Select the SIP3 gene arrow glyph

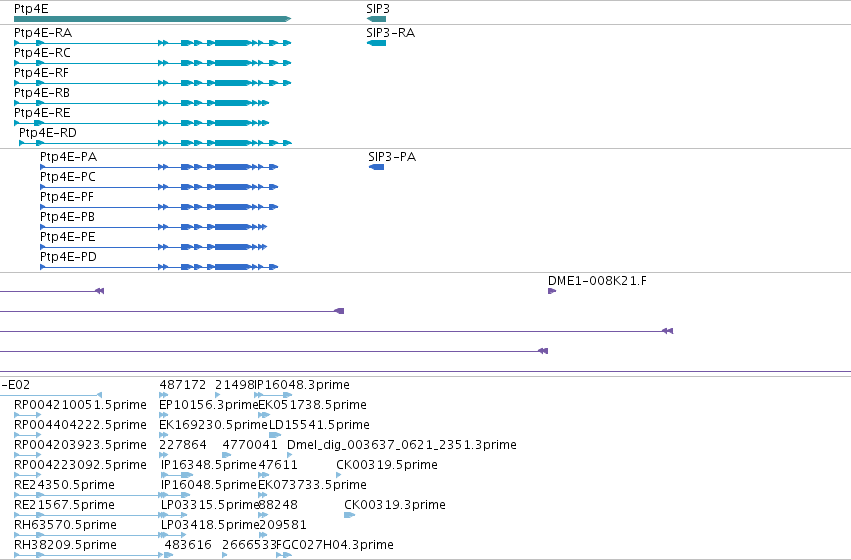(x=376, y=19)
